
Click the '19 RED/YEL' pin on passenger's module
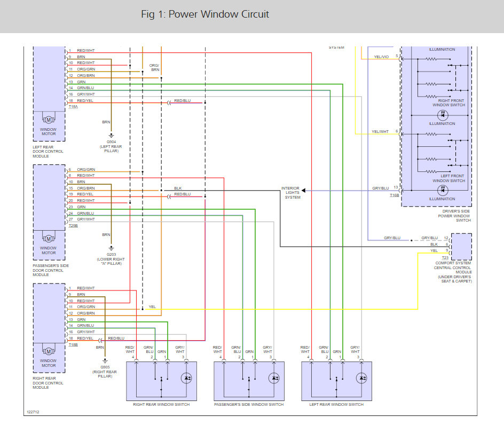81,194
